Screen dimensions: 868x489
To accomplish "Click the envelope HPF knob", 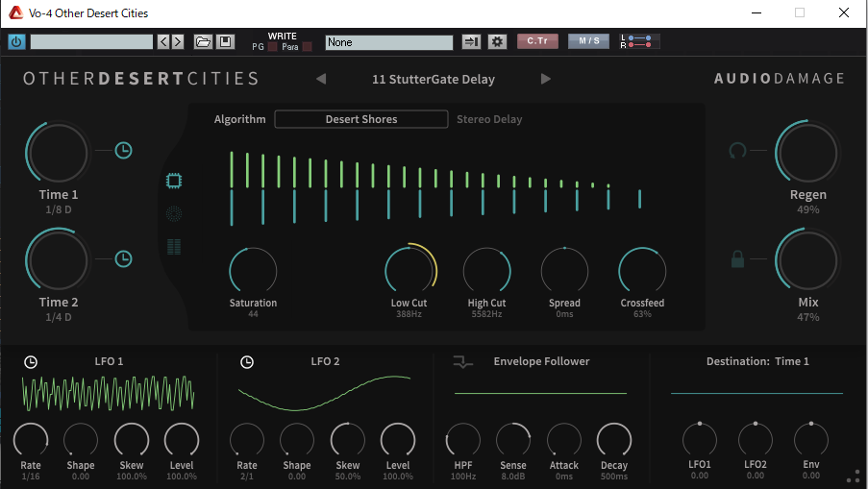I will [462, 440].
